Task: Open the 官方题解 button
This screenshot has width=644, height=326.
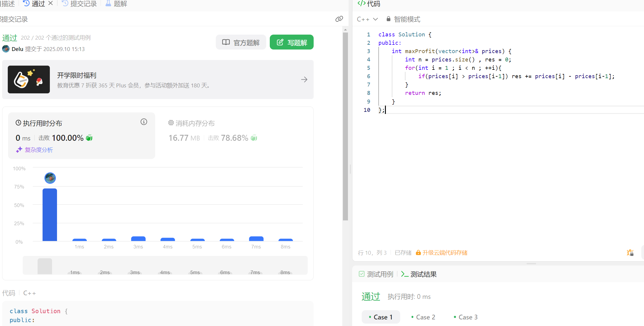Action: pyautogui.click(x=241, y=42)
